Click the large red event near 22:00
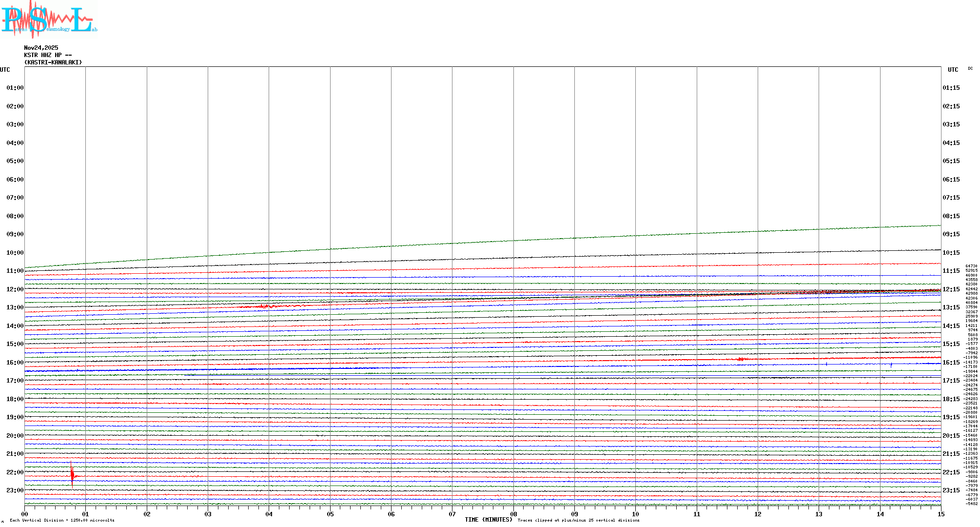The width and height of the screenshot is (980, 527). point(72,475)
